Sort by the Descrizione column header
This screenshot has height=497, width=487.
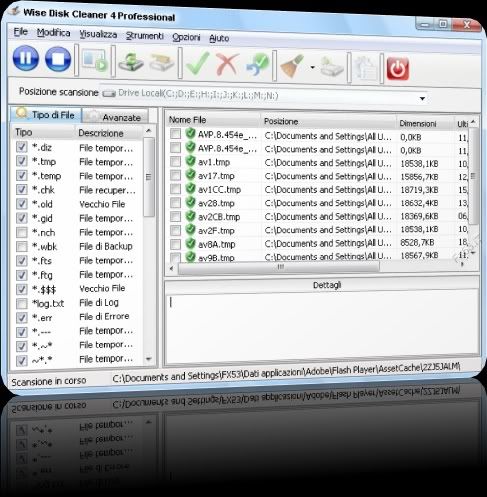(109, 133)
